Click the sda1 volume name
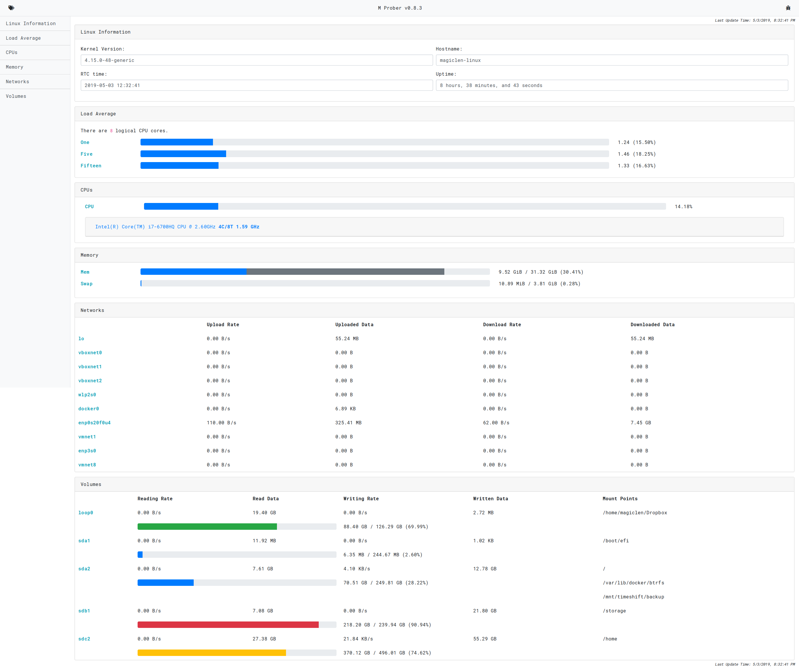 pyautogui.click(x=84, y=541)
